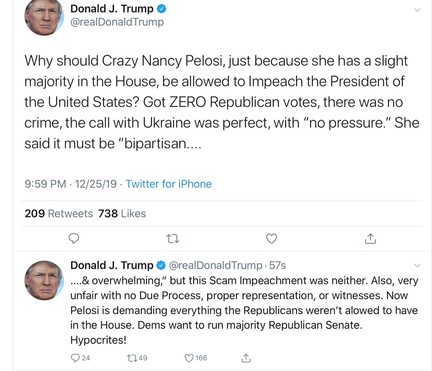Image resolution: width=432 pixels, height=371 pixels.
Task: Reply to the main Nancy Pelosi tweet
Action: point(74,238)
